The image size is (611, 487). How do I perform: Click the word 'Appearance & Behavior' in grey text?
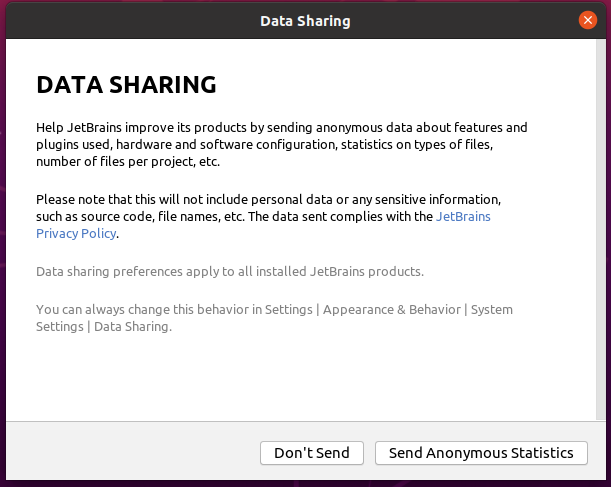(x=392, y=309)
